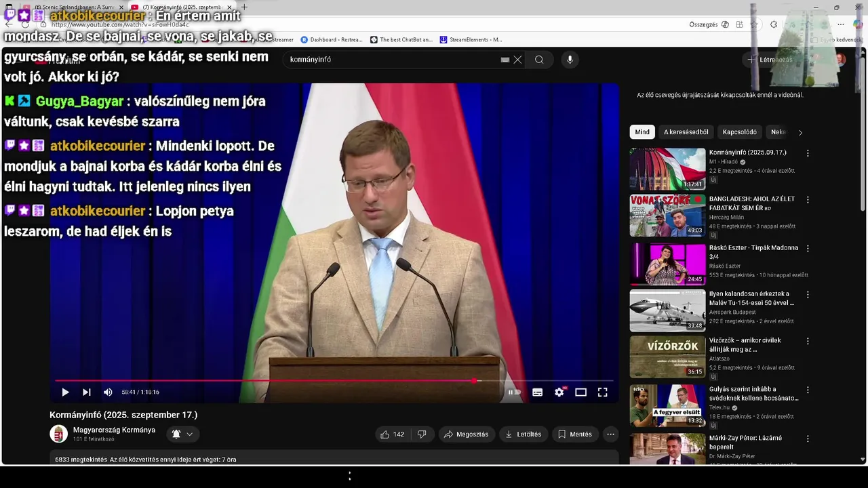Open StreamElements bookmark
Viewport: 868px width, 488px height.
471,40
